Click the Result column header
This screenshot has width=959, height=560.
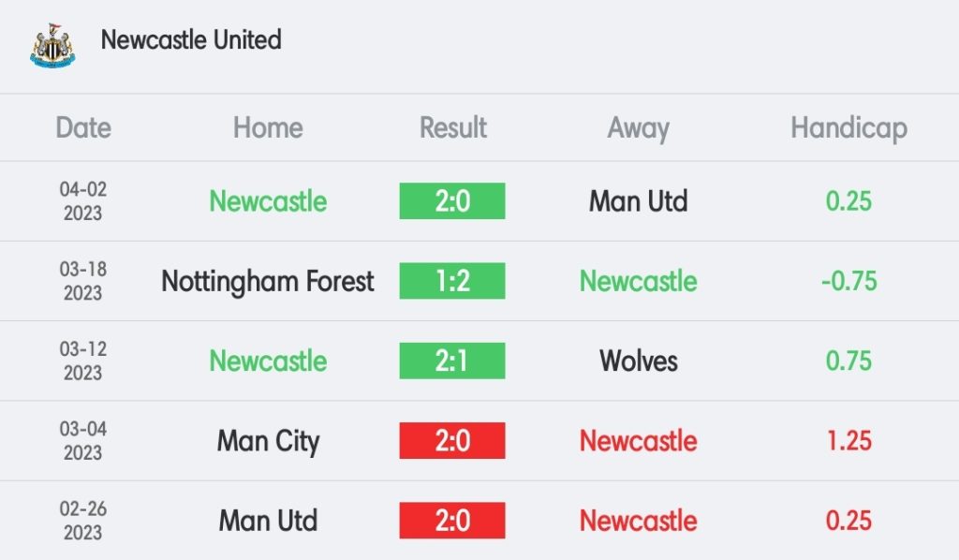453,128
